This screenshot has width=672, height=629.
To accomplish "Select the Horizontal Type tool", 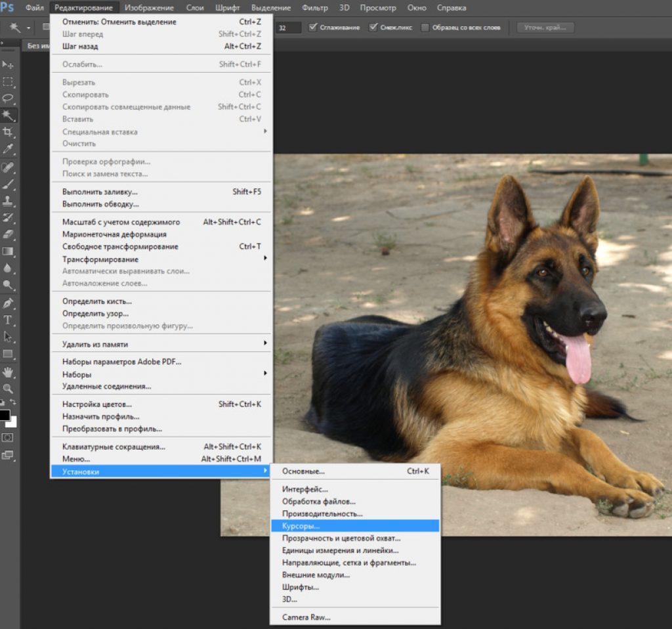I will [x=8, y=320].
